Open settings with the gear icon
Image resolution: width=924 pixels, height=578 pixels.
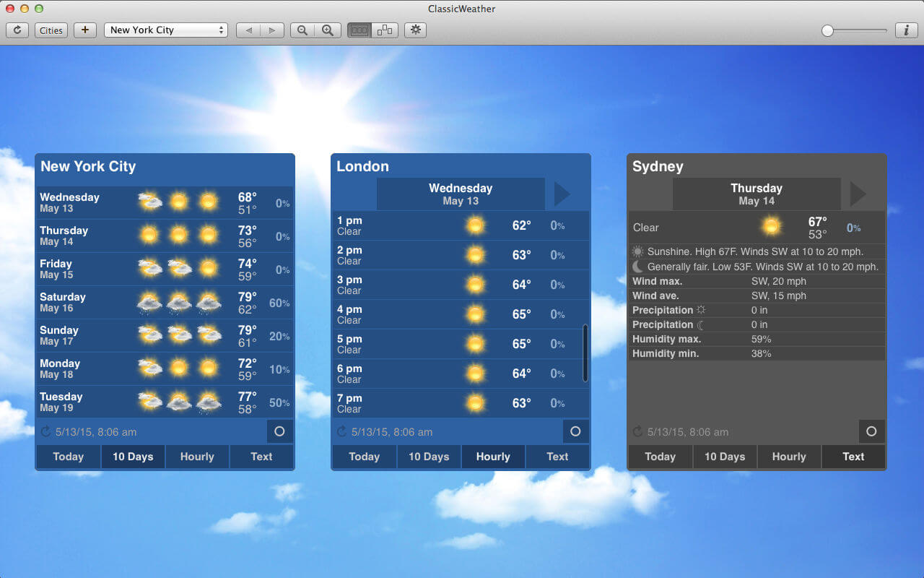point(416,30)
